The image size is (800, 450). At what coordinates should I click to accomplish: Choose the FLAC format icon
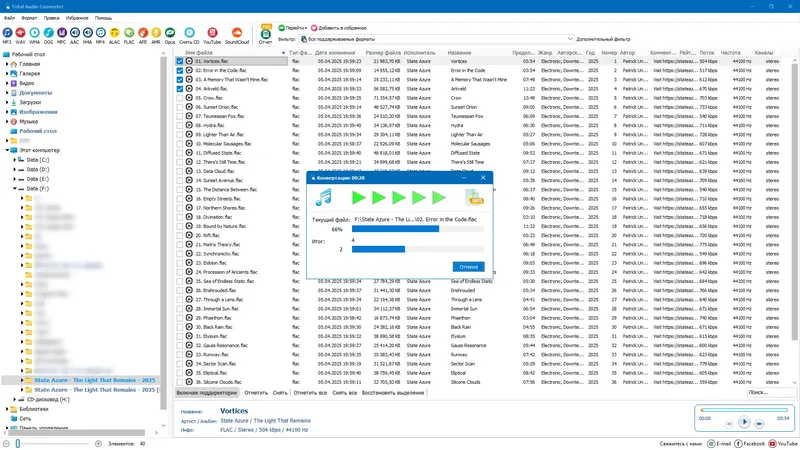pos(129,33)
